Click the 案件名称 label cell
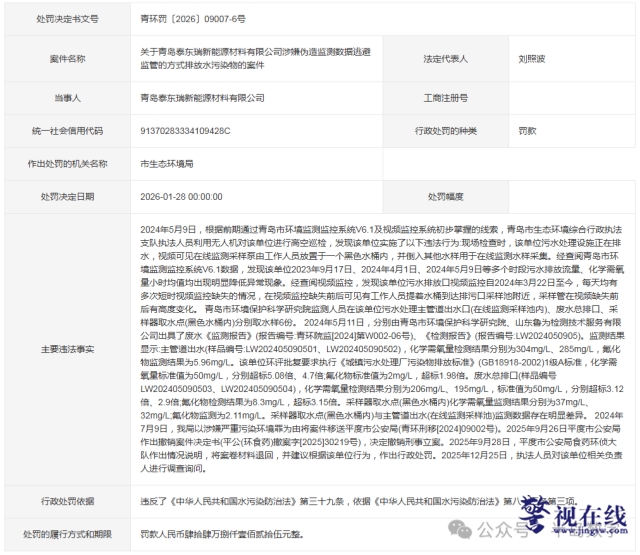 [67, 59]
